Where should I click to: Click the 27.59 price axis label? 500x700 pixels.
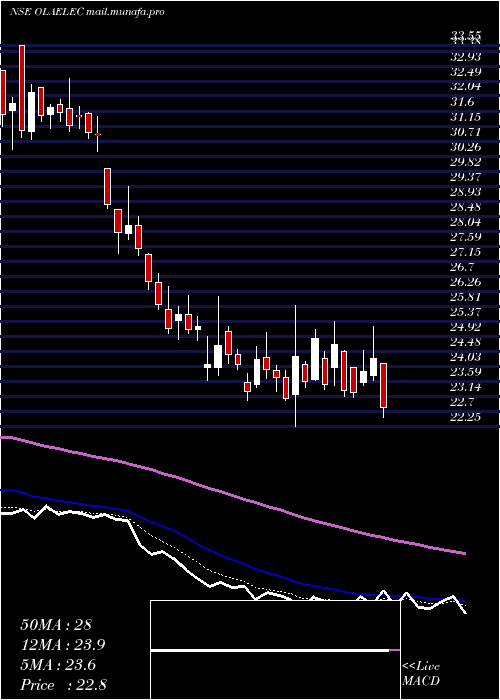click(x=466, y=238)
